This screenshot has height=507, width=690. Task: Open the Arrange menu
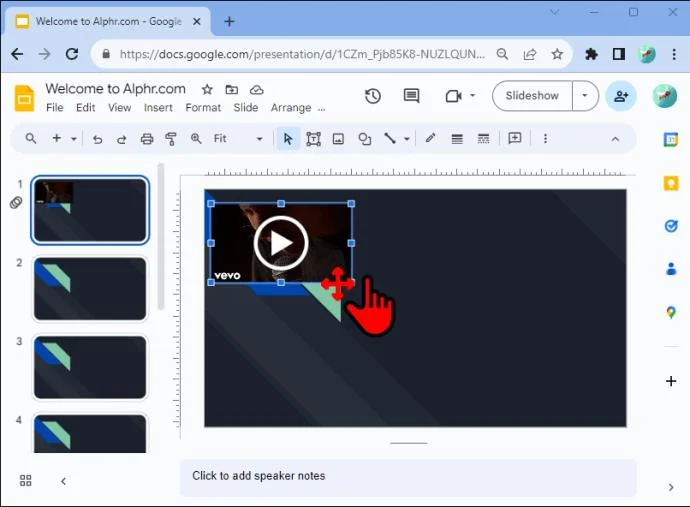coord(291,108)
